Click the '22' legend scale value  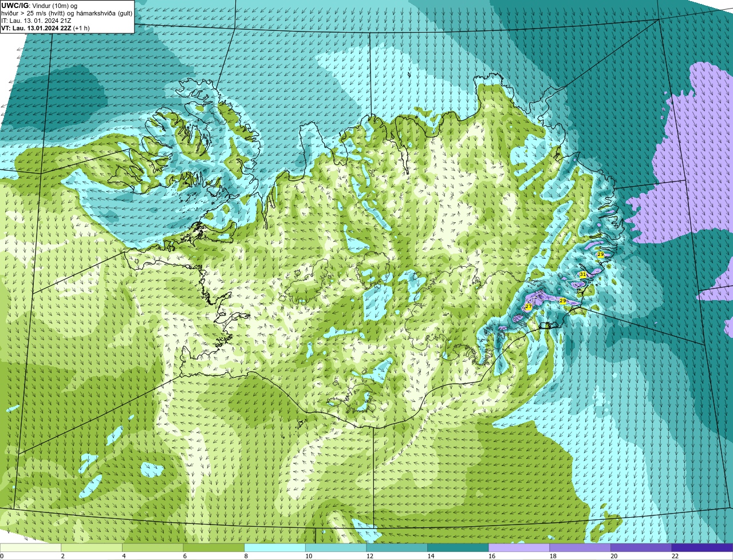click(x=675, y=556)
